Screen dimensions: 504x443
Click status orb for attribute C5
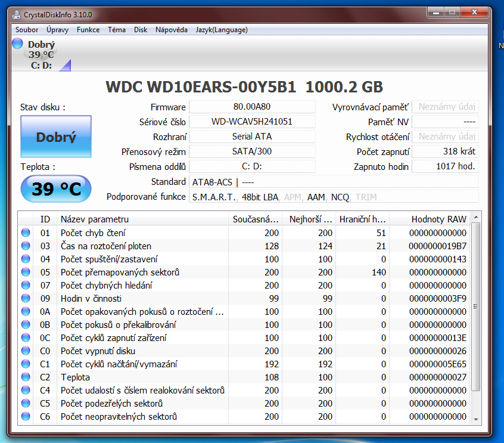pos(26,404)
